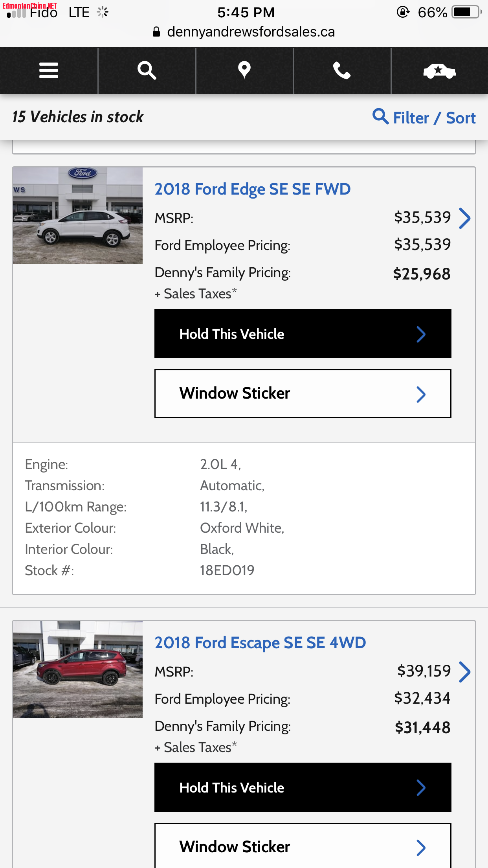
Task: Open 2018 Ford Edge SE FWD listing
Action: pos(252,189)
